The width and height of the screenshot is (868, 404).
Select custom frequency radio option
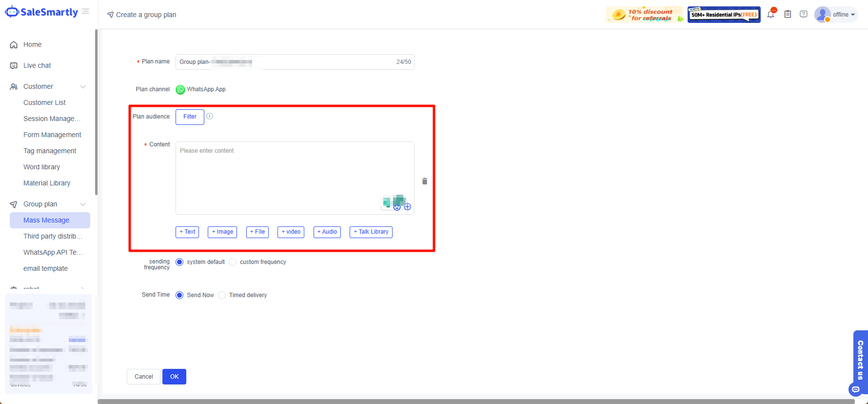click(x=233, y=262)
